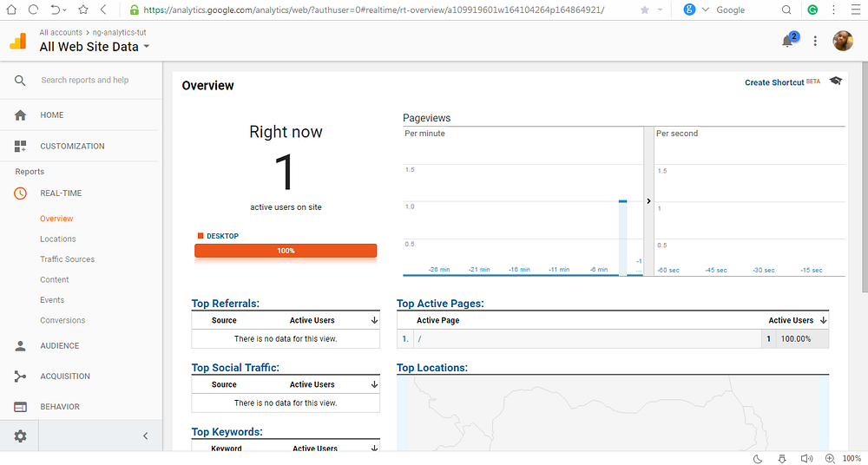Screen dimensions: 868x465
Task: Open the browser three-dot menu
Action: (x=833, y=10)
